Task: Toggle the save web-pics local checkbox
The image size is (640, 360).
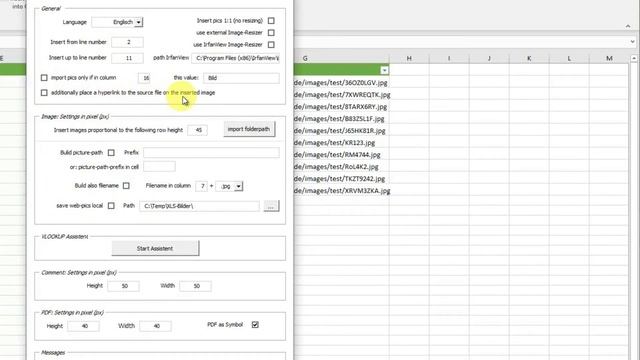Action: pyautogui.click(x=111, y=206)
